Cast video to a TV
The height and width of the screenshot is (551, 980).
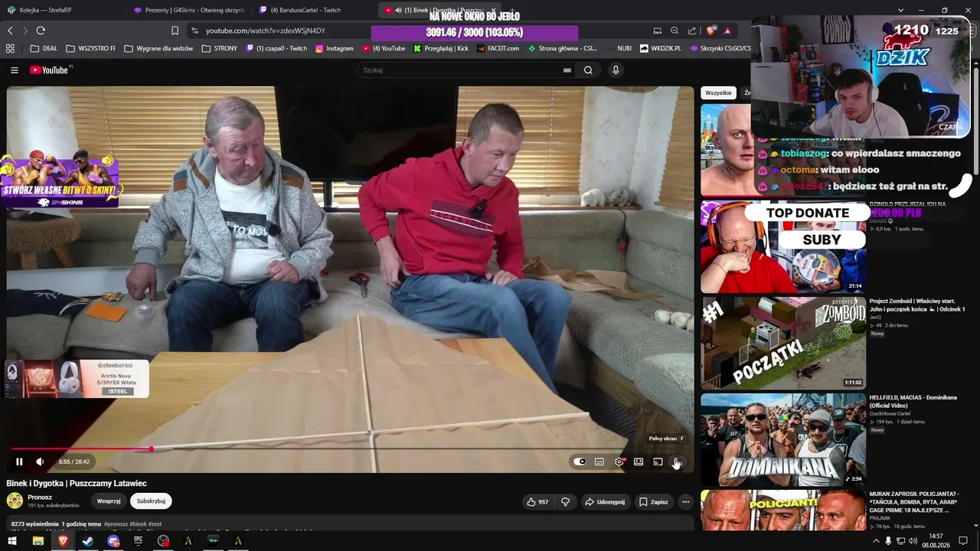[658, 461]
